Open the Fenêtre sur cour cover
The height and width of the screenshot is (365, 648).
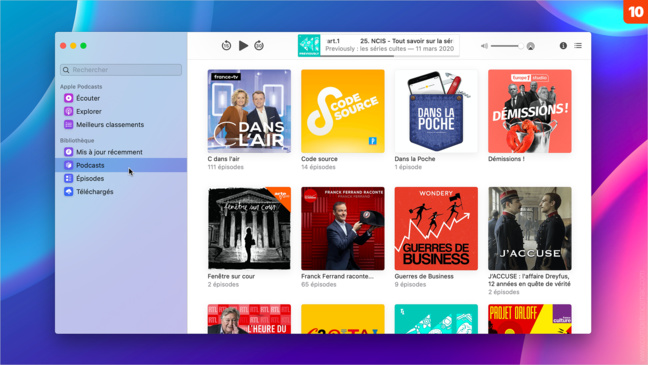[249, 229]
